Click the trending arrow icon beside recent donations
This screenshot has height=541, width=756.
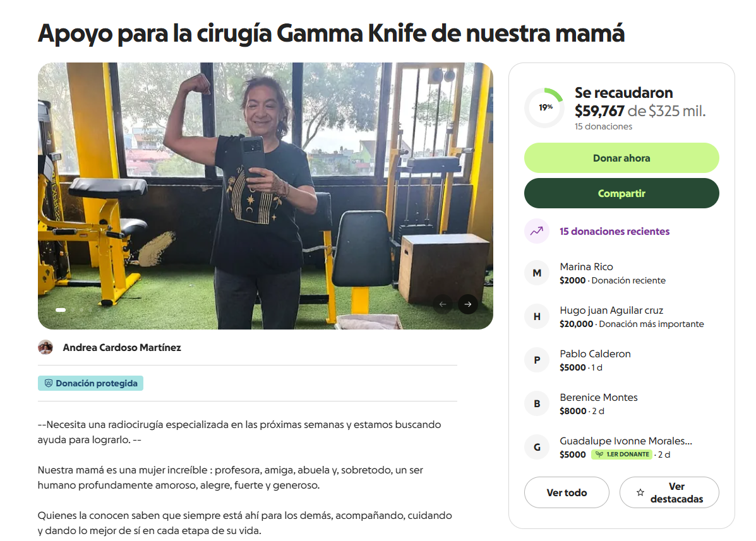(x=537, y=231)
